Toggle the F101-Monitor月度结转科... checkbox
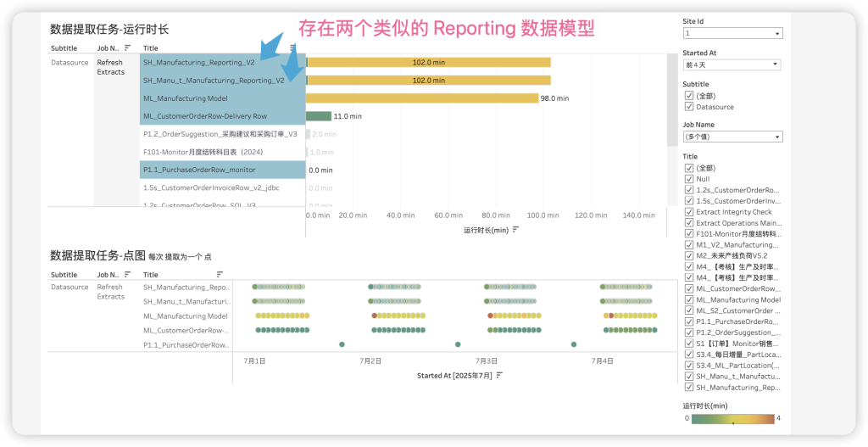868x447 pixels. coord(689,234)
